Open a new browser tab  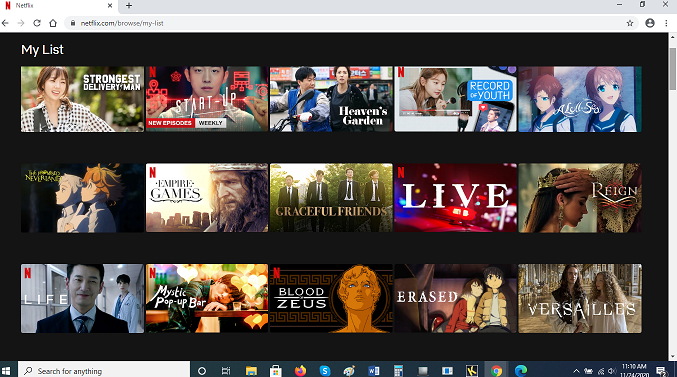(129, 6)
